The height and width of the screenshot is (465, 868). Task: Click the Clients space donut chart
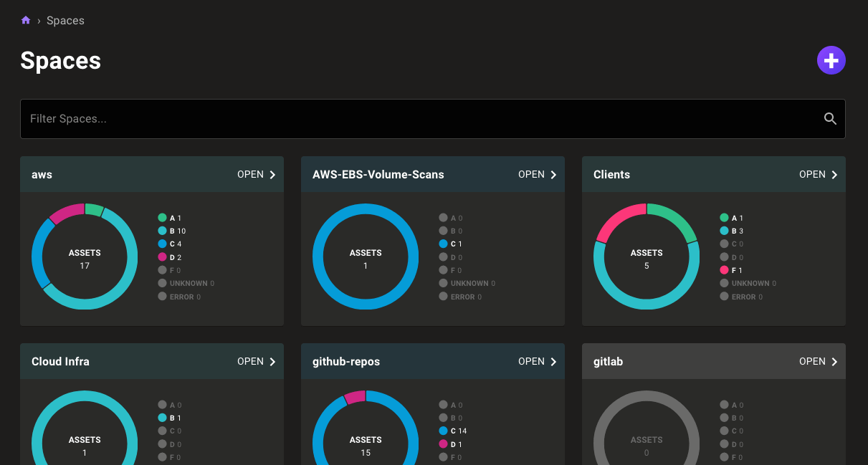coord(647,257)
